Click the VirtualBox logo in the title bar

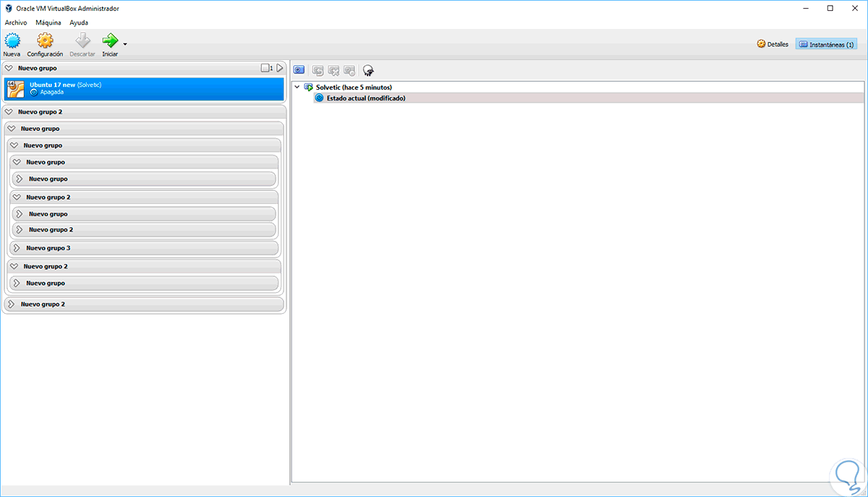point(8,8)
